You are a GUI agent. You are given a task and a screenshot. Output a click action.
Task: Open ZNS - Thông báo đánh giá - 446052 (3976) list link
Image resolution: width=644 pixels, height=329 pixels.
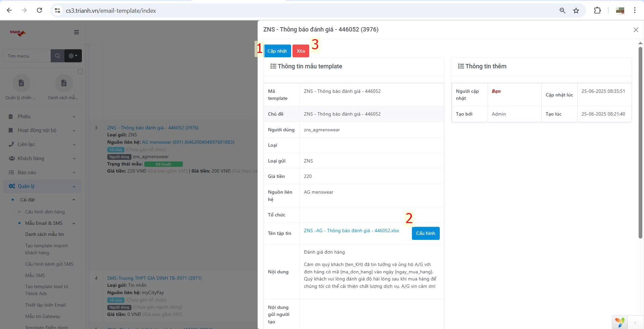pos(153,128)
